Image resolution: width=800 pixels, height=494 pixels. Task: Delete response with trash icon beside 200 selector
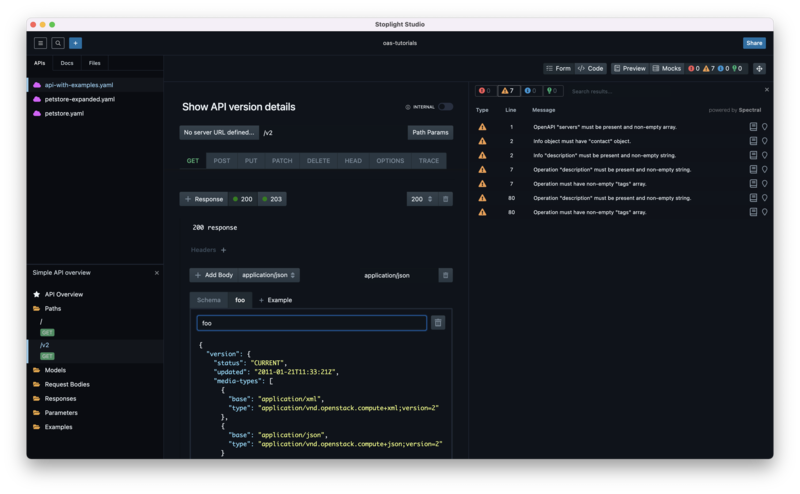[445, 199]
